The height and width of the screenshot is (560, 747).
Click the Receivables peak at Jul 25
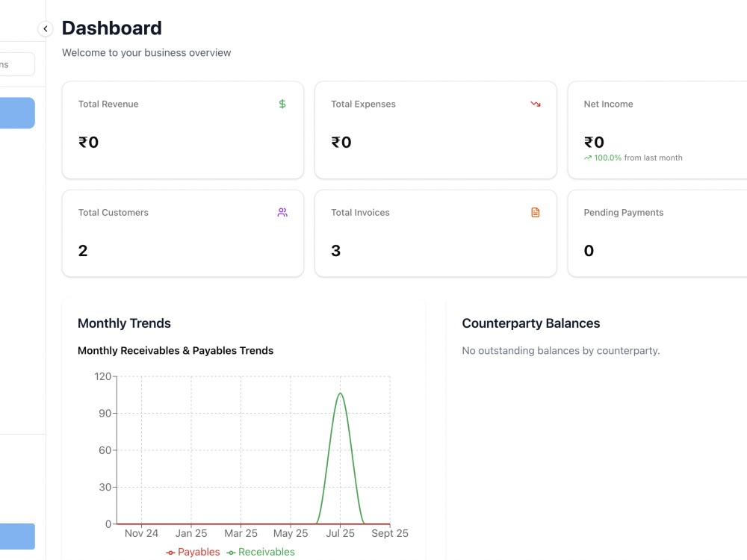(340, 393)
